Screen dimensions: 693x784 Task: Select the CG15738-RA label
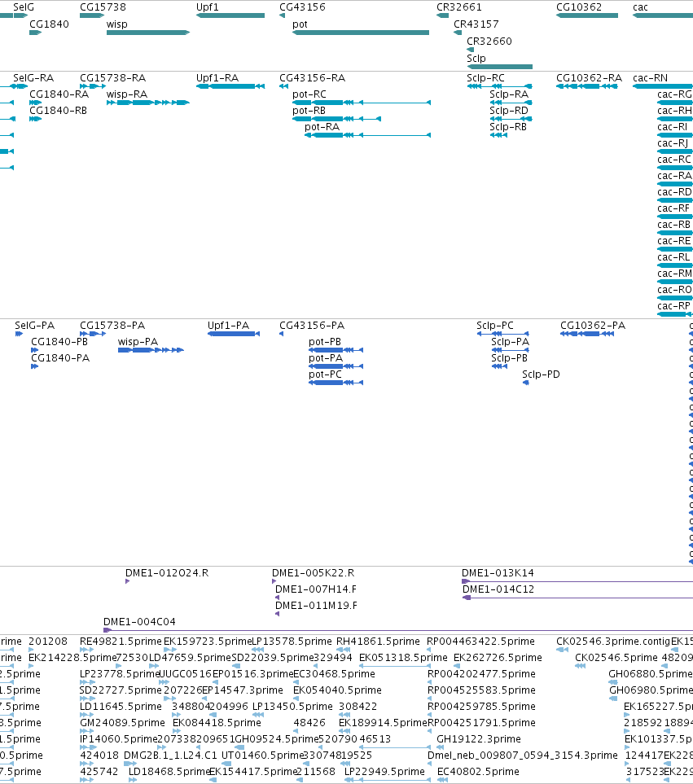click(113, 78)
